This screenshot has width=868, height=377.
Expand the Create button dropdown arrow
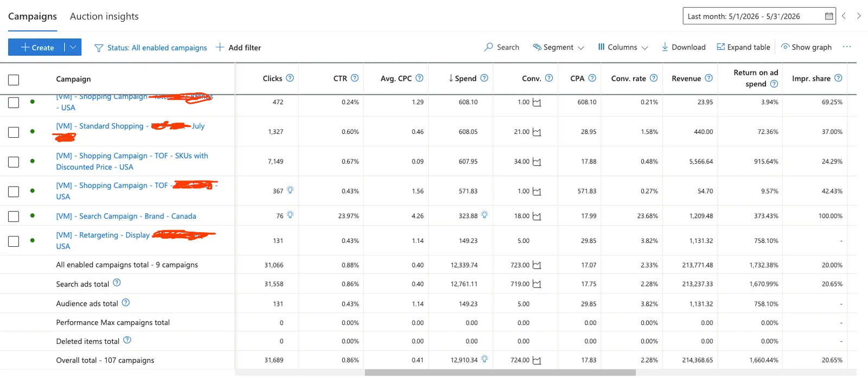(73, 47)
